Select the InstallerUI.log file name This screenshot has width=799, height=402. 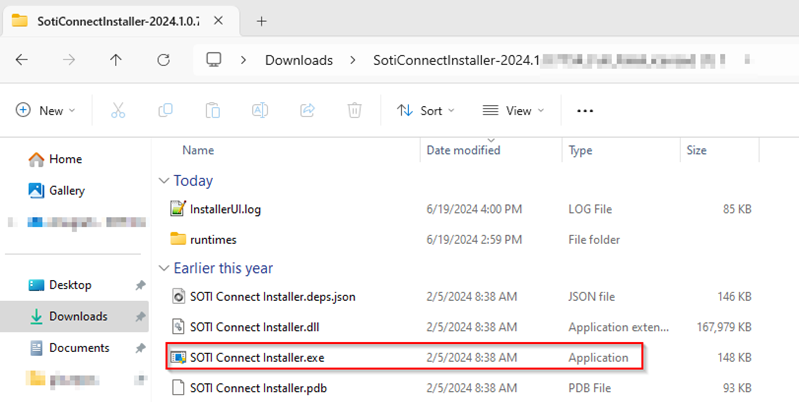[225, 209]
